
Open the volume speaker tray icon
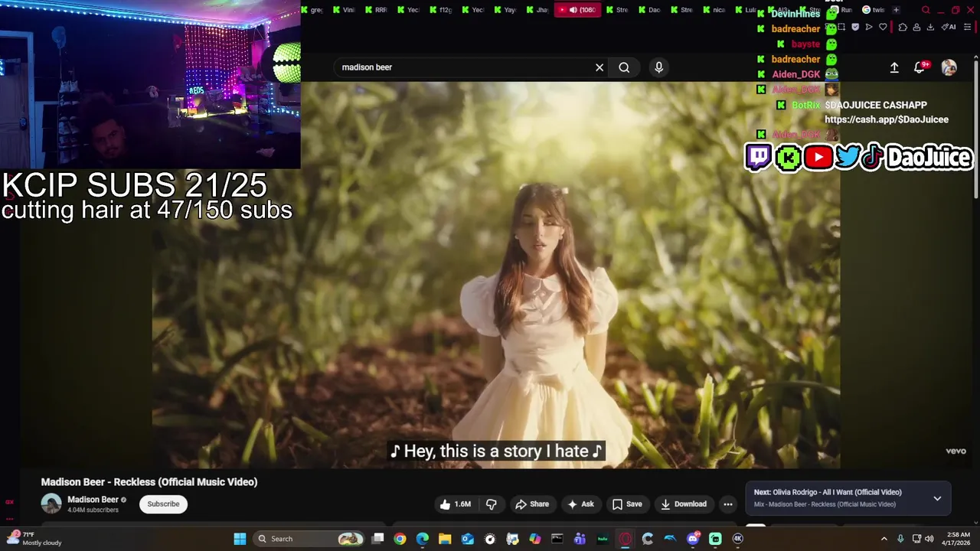[x=931, y=539]
